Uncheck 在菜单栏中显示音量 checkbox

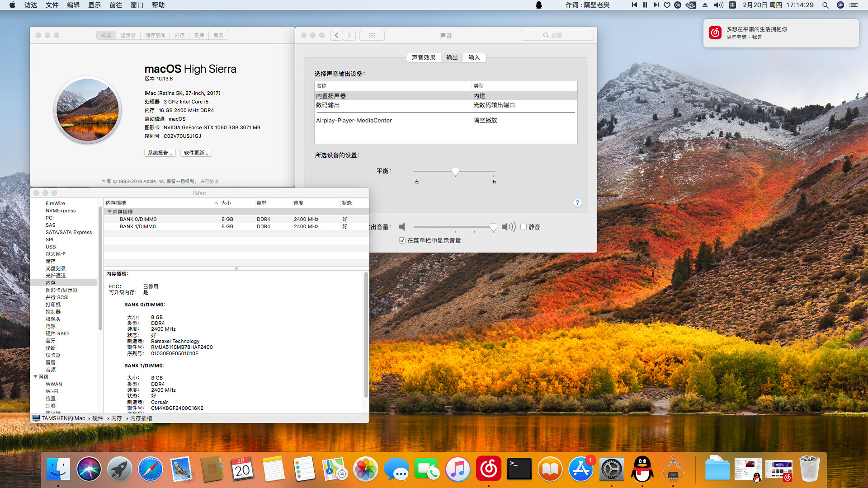pos(402,240)
